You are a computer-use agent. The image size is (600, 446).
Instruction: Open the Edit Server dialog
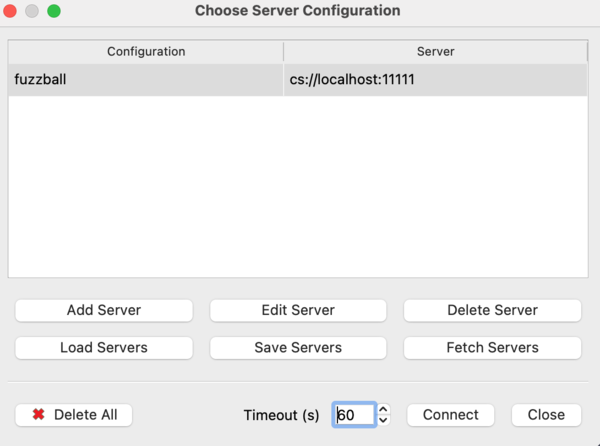tap(298, 310)
